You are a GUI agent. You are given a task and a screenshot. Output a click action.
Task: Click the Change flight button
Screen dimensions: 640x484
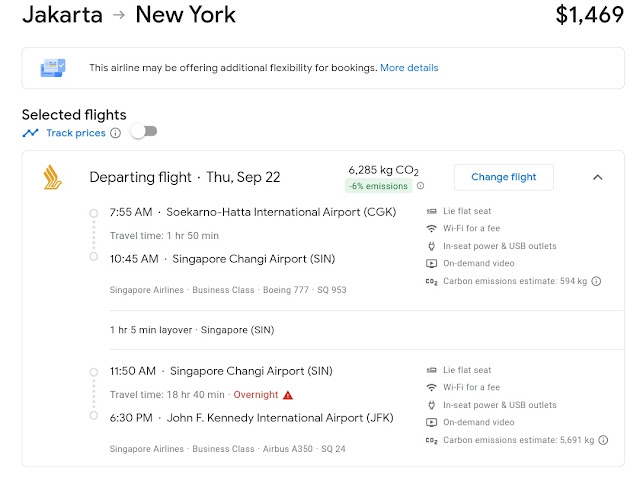coord(503,177)
